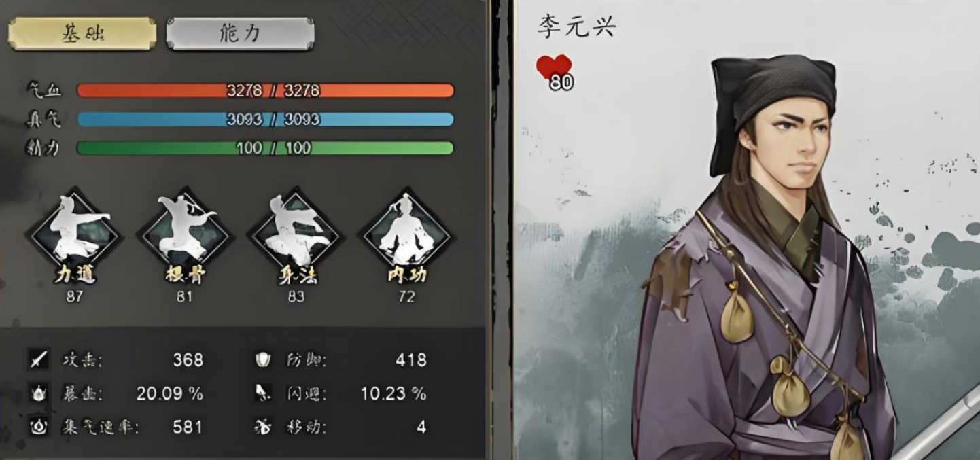
Task: Click the red 气血 health bar
Action: coord(265,90)
